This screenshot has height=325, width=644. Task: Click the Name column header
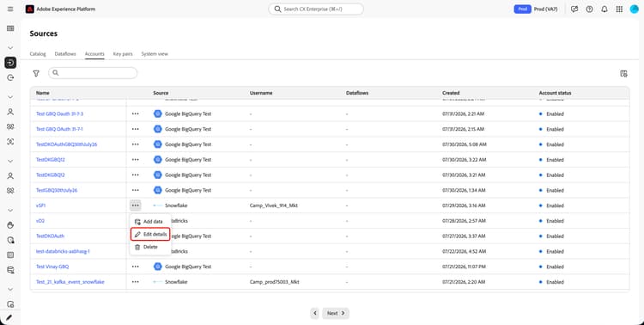43,93
